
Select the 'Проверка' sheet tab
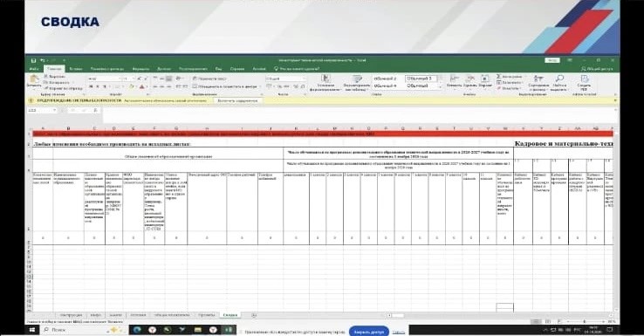[207, 315]
